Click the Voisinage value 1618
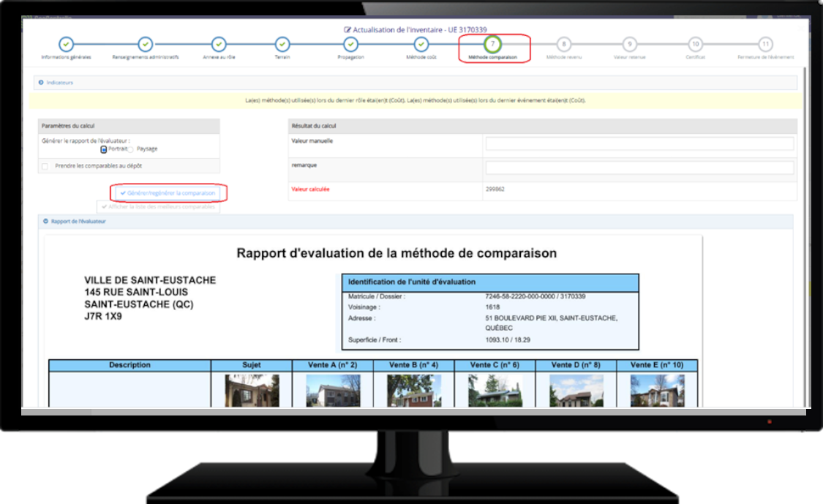Viewport: 823px width, 504px height. pyautogui.click(x=492, y=307)
